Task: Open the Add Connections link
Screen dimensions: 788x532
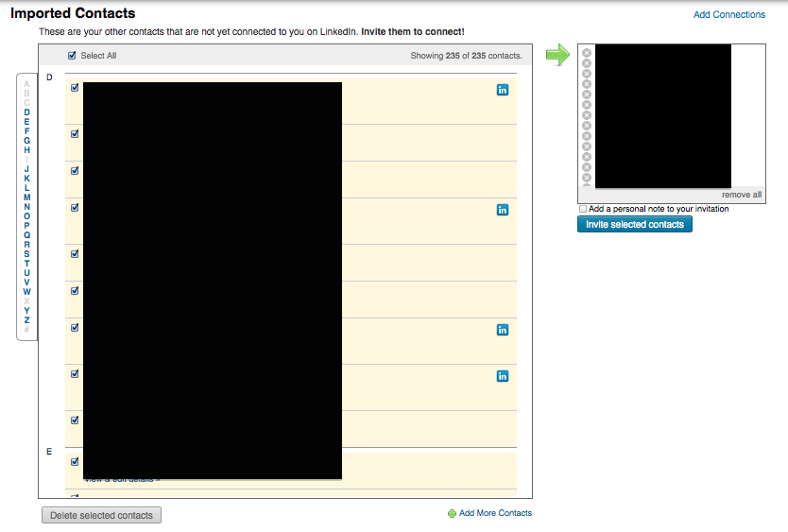Action: tap(728, 15)
